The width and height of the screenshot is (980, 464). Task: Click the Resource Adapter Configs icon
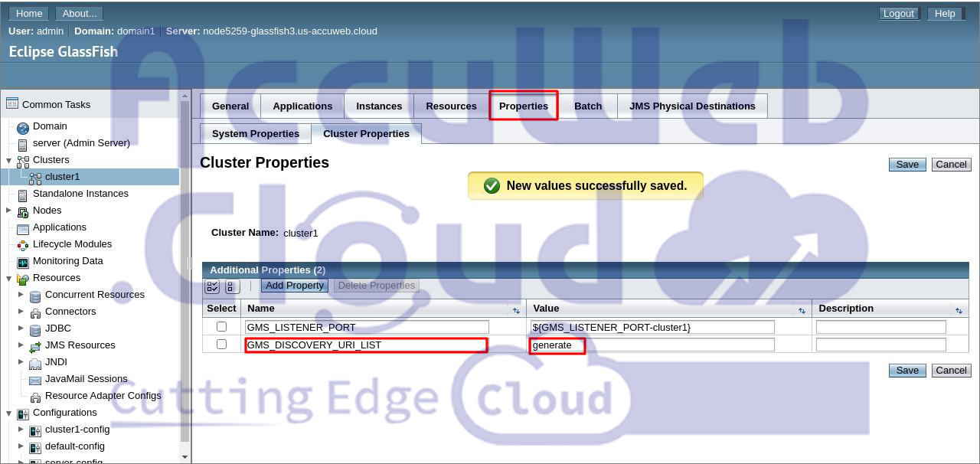coord(35,397)
